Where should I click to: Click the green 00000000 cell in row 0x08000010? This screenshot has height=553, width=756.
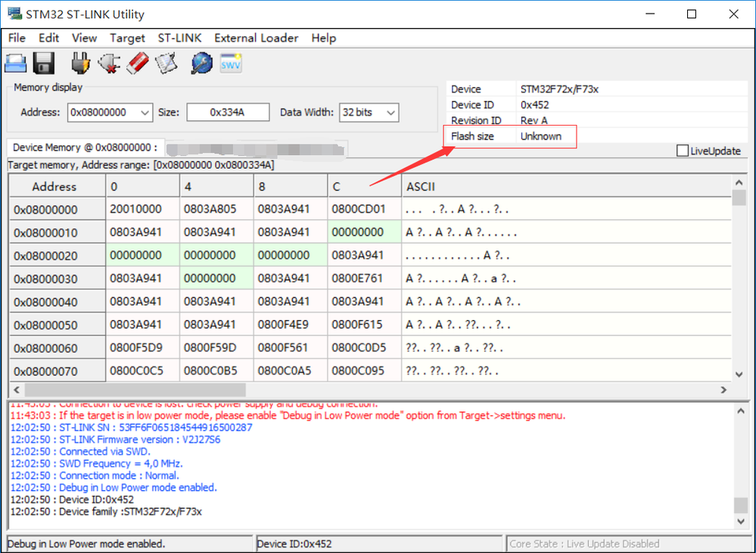click(x=365, y=232)
